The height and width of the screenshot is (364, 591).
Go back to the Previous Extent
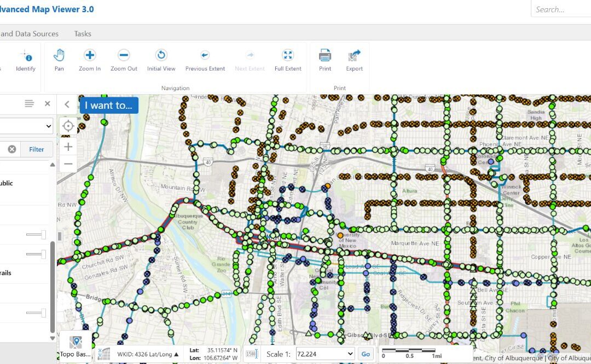click(205, 59)
